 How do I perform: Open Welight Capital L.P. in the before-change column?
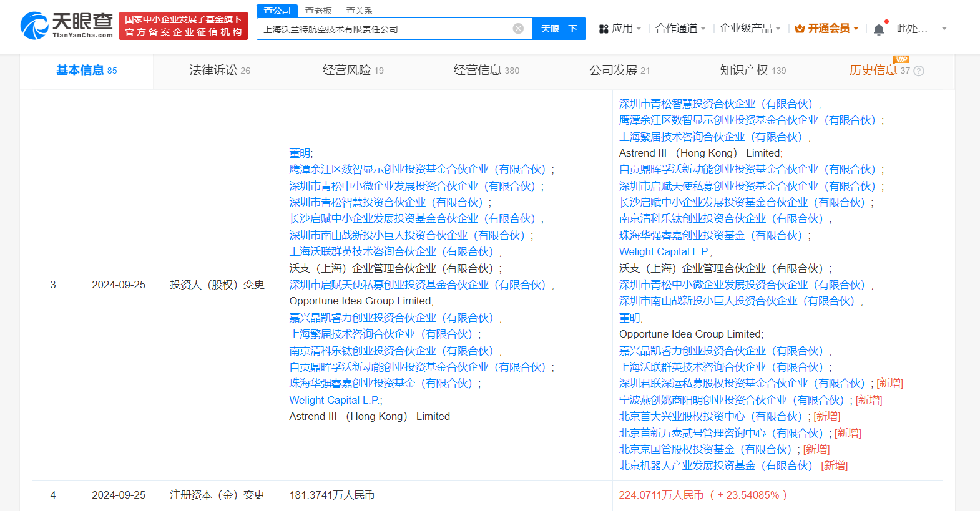point(335,400)
